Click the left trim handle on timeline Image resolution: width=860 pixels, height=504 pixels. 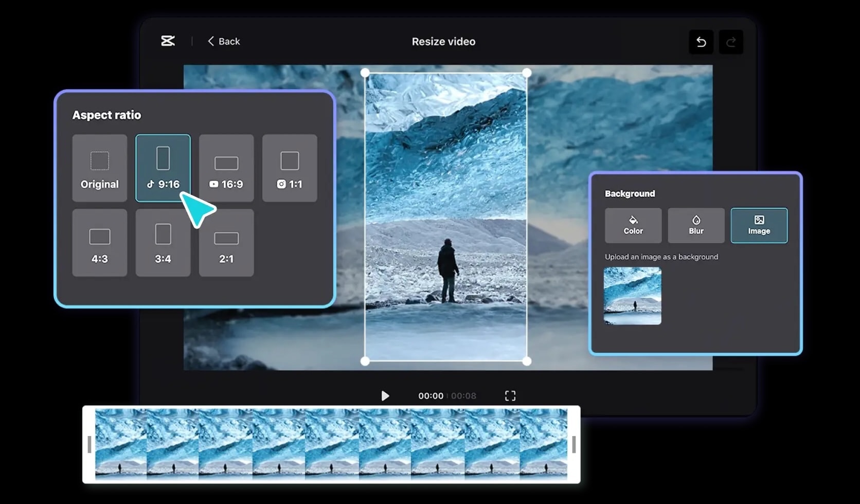coord(89,444)
